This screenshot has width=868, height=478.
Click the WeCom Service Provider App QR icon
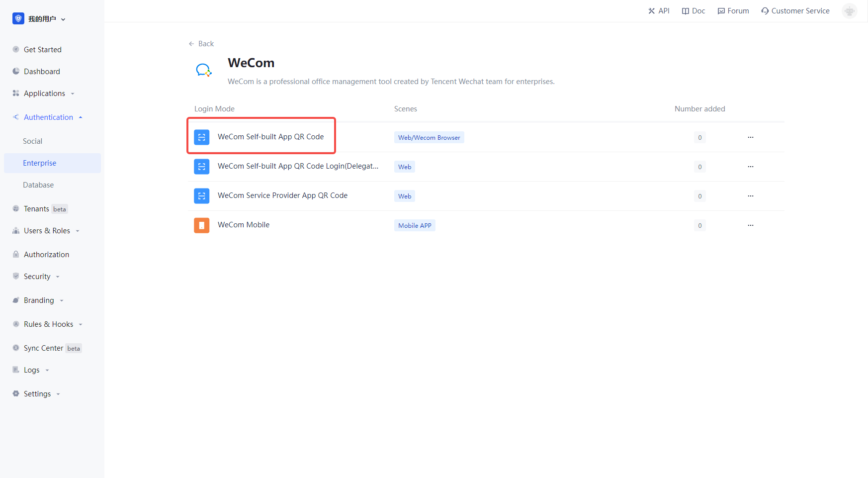click(x=202, y=195)
